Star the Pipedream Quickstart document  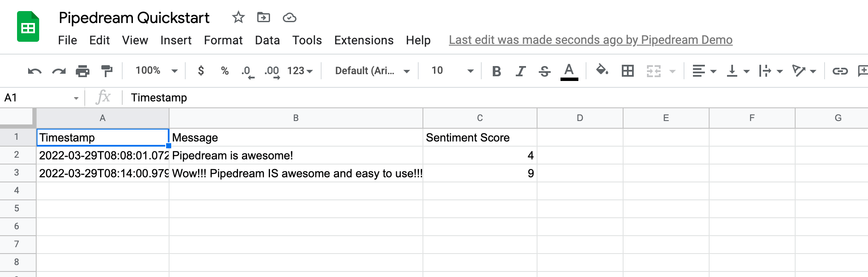pos(239,17)
